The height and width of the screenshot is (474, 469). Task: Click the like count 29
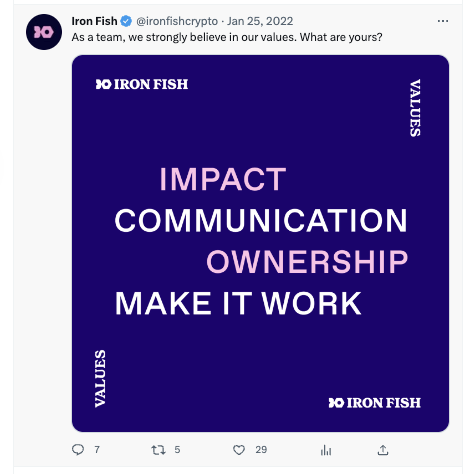[x=261, y=450]
